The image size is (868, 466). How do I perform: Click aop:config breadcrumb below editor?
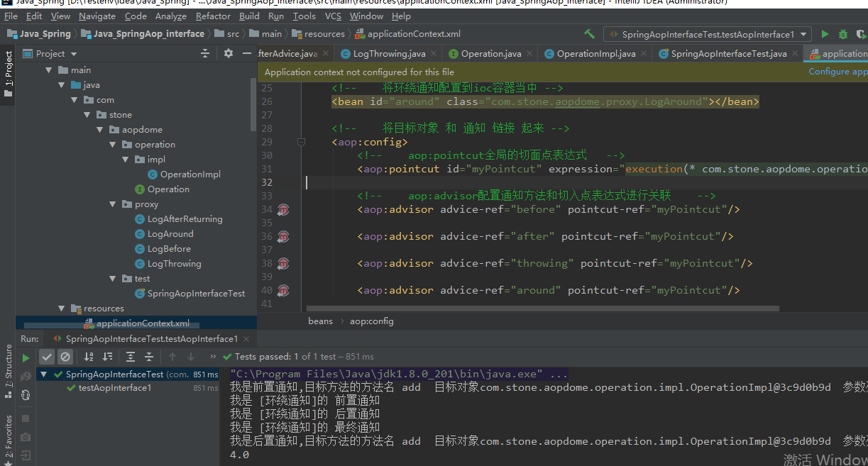[x=371, y=321]
